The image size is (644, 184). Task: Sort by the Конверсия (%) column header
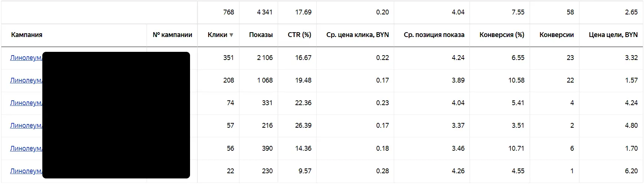502,35
